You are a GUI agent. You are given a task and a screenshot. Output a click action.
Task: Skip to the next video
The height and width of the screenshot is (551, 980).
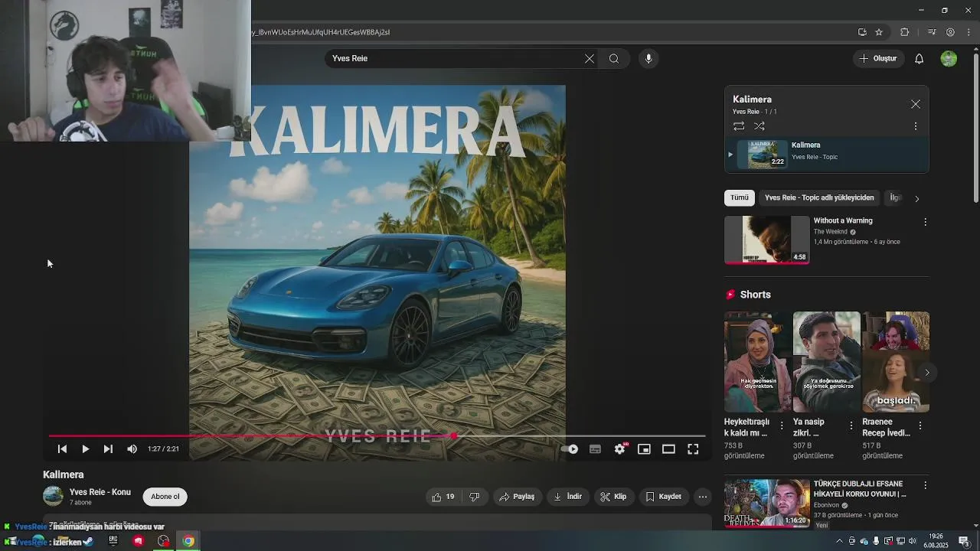(108, 449)
